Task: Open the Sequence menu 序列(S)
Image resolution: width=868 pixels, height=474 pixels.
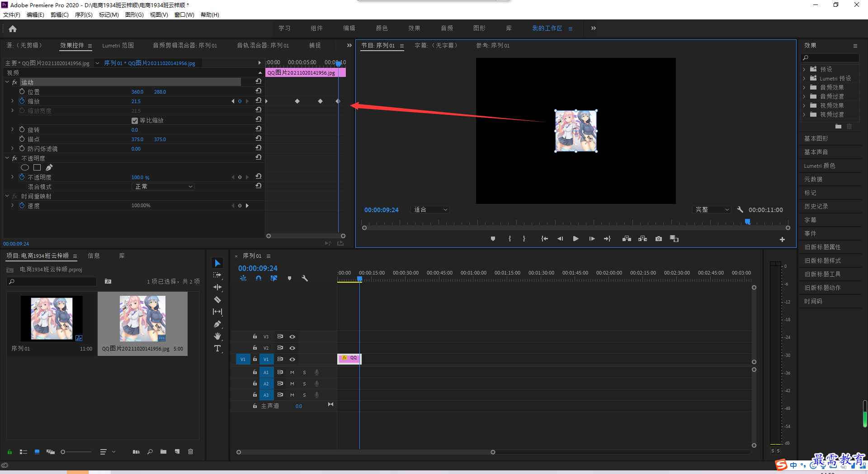Action: point(84,15)
